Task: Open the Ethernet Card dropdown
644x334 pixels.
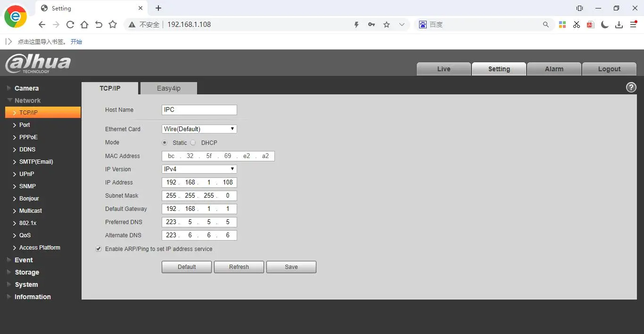Action: [x=199, y=129]
